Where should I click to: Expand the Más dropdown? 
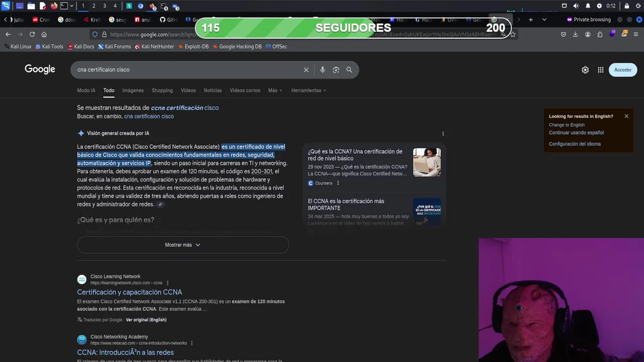275,90
